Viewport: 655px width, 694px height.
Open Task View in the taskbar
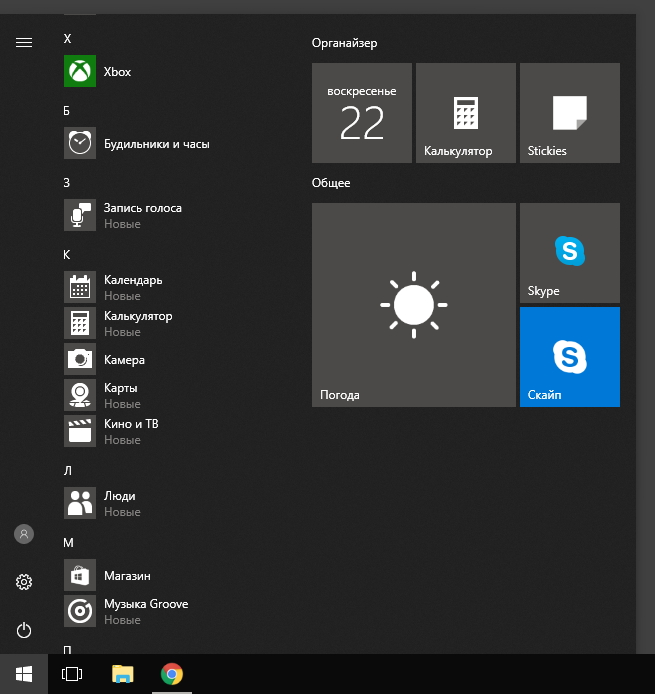pyautogui.click(x=72, y=674)
